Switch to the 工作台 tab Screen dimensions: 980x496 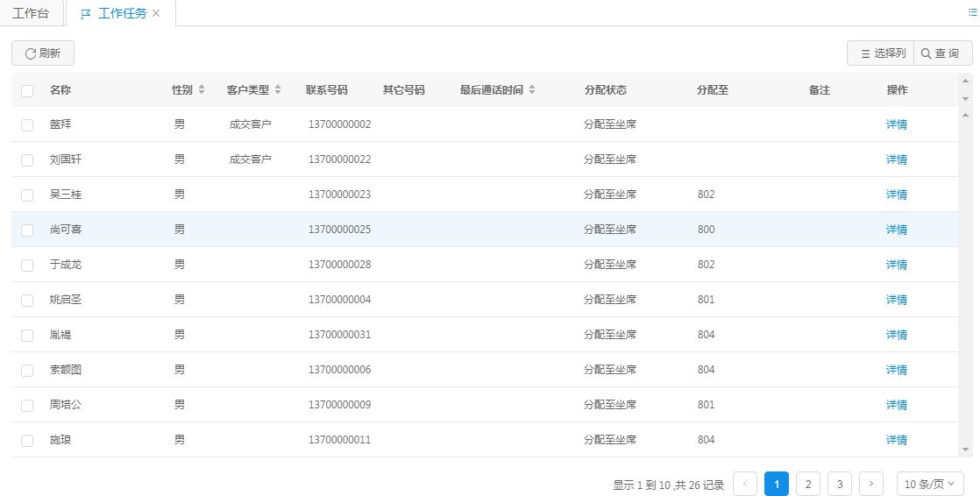[31, 14]
